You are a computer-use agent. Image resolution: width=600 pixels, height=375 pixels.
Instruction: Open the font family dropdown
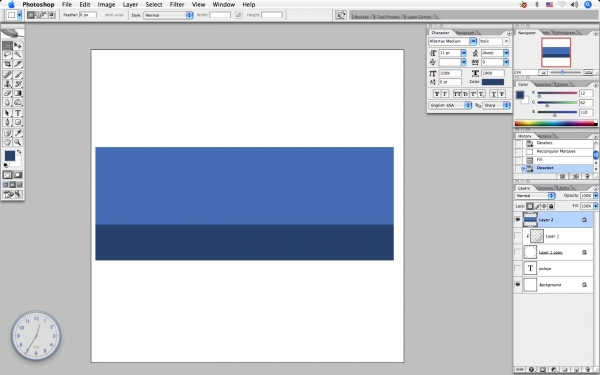click(473, 41)
